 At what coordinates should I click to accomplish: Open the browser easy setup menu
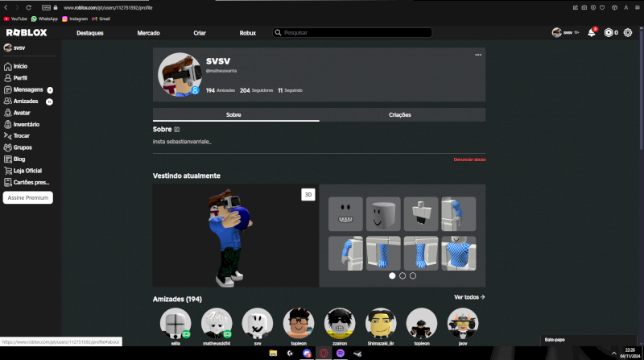(637, 7)
